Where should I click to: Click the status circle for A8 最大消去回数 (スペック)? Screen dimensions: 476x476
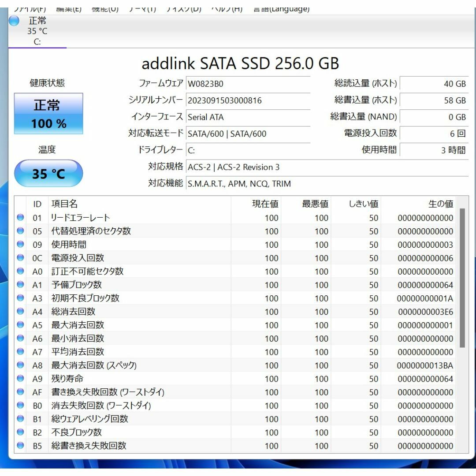pyautogui.click(x=20, y=365)
